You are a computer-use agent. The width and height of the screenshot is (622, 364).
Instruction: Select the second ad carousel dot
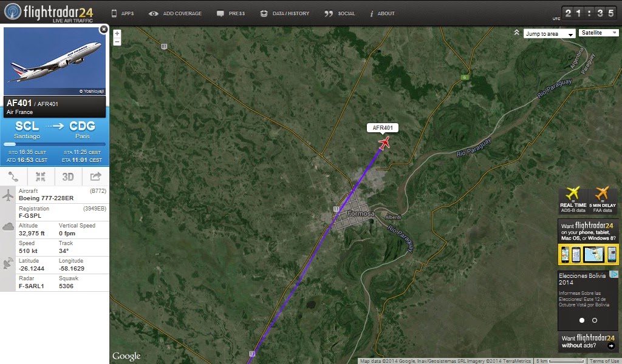(595, 320)
